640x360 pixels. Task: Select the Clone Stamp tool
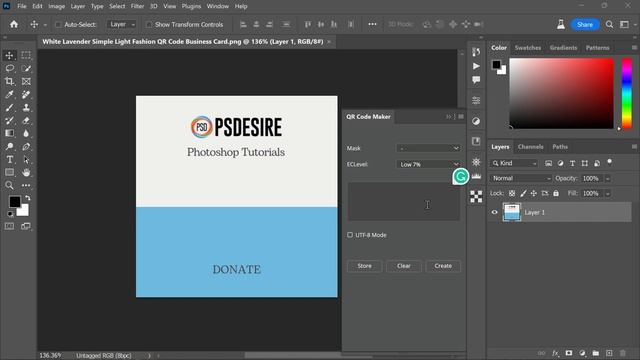[26, 107]
